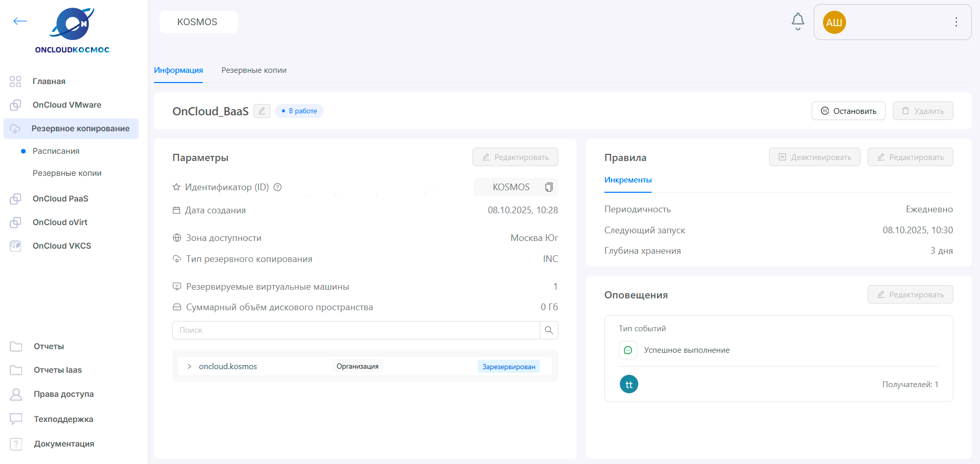
Task: Open the three-dot user menu
Action: 956,22
